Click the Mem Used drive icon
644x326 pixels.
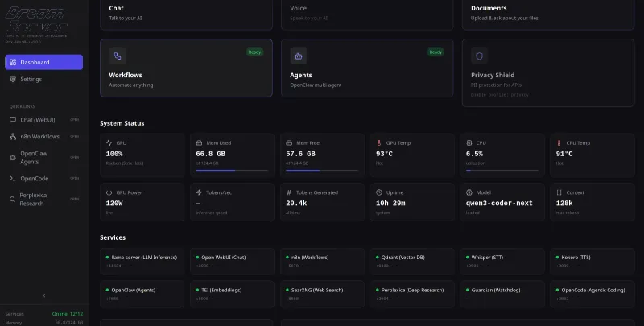[x=199, y=143]
